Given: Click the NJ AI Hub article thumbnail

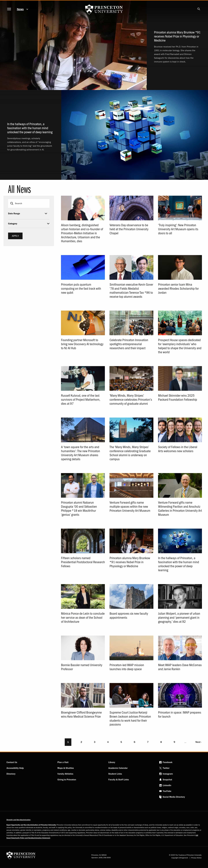Looking at the screenshot, I should (83, 323).
